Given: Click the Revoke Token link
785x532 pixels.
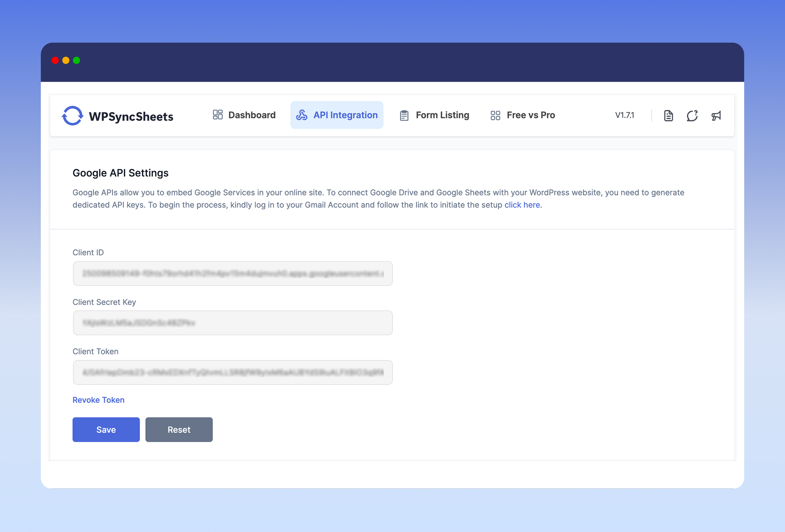Looking at the screenshot, I should (99, 399).
